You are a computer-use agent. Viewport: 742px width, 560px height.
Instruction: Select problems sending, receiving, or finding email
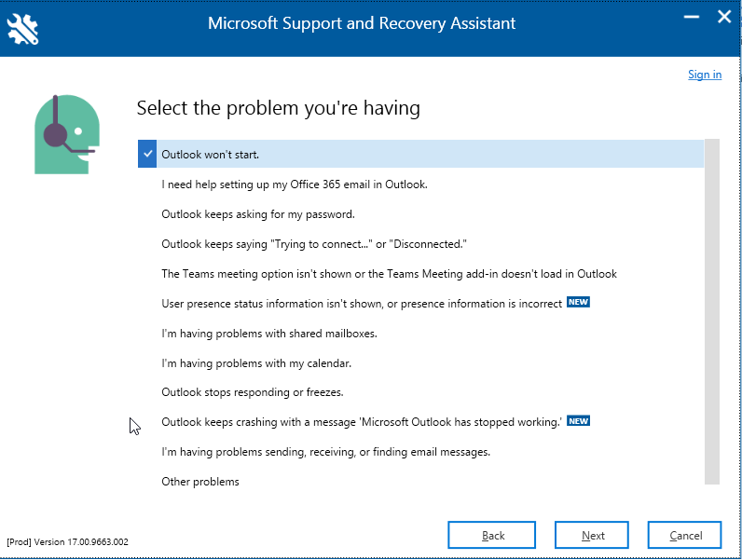click(325, 452)
